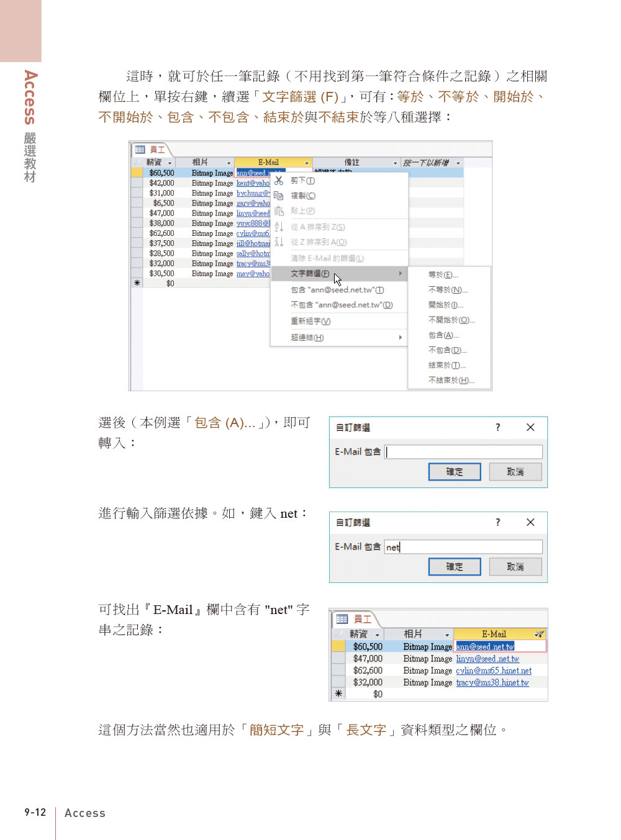This screenshot has height=840, width=621.
Task: Click the text field containing 'net'
Action: pyautogui.click(x=463, y=547)
